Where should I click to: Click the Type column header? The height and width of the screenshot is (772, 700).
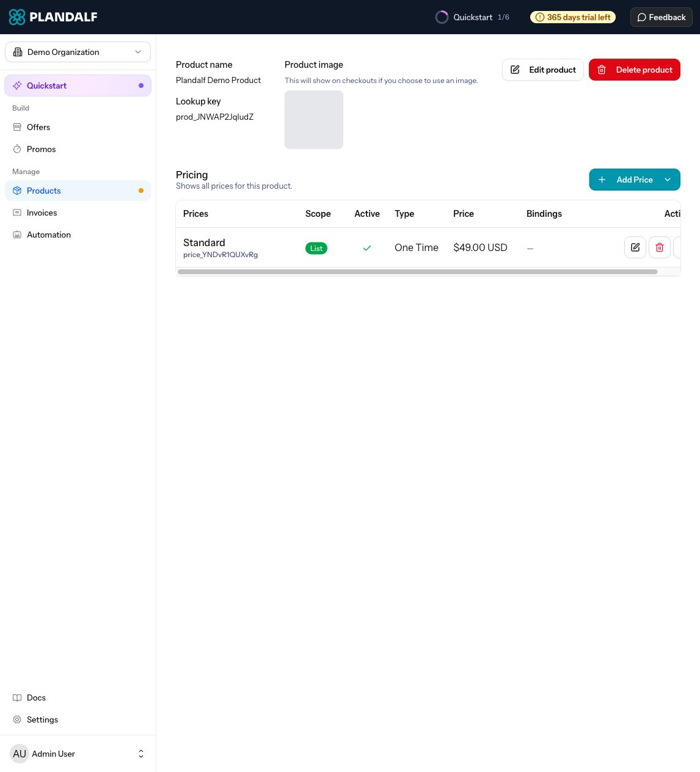point(404,214)
